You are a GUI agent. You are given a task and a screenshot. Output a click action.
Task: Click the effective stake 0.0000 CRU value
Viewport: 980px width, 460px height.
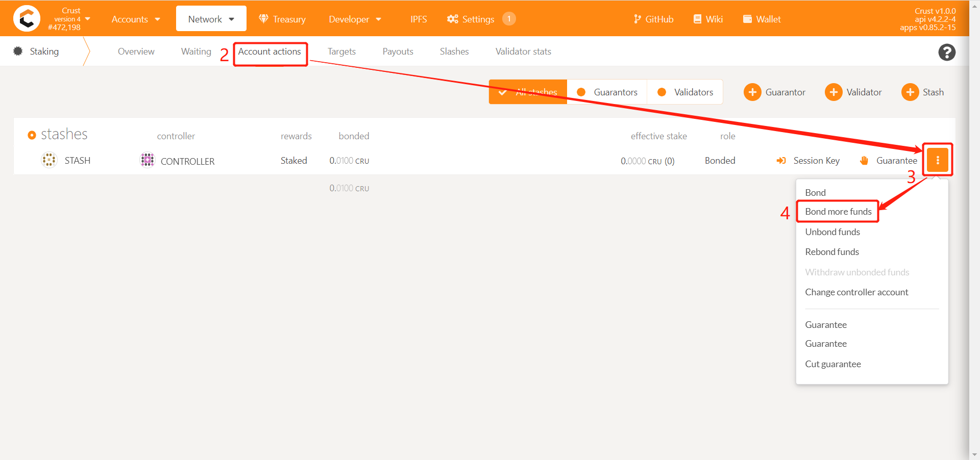pyautogui.click(x=647, y=161)
